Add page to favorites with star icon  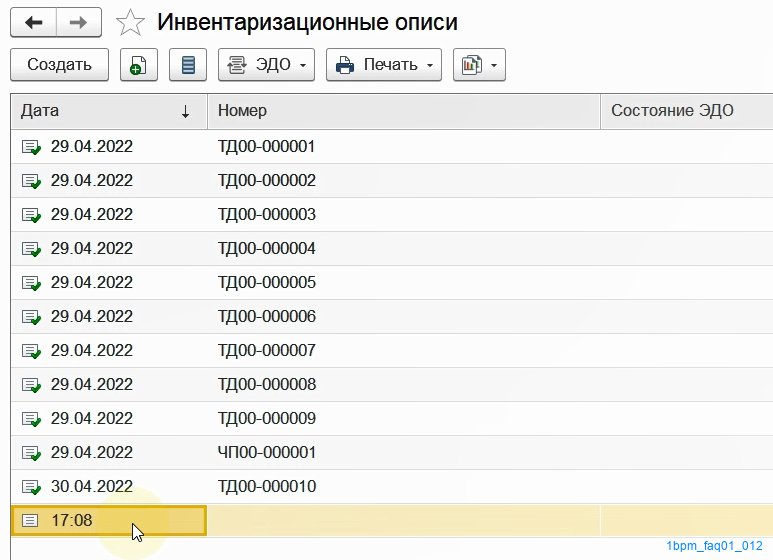tap(130, 23)
